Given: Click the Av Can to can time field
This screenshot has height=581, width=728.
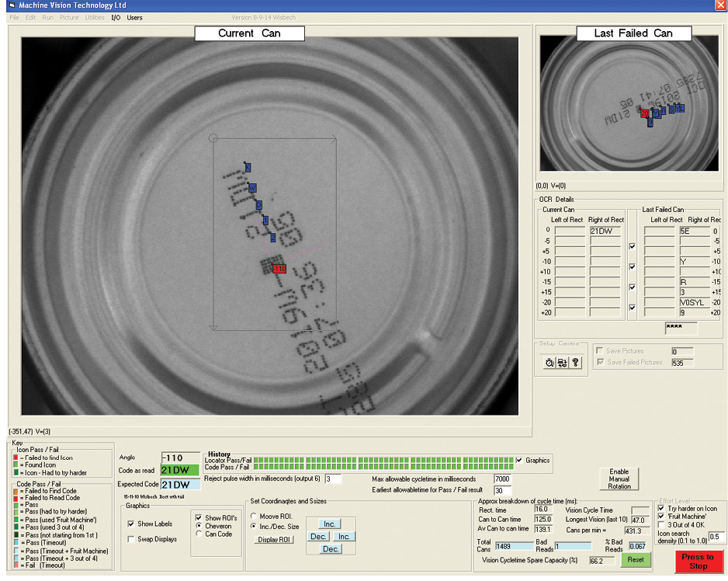Looking at the screenshot, I should click(543, 529).
